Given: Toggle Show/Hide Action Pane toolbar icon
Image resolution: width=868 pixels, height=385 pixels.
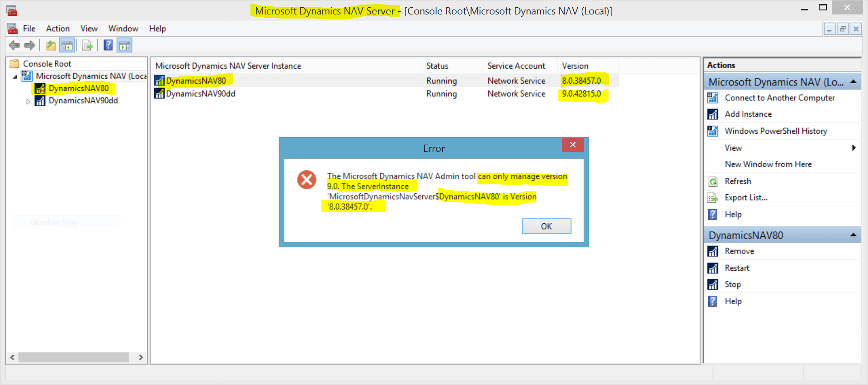Looking at the screenshot, I should pyautogui.click(x=125, y=46).
